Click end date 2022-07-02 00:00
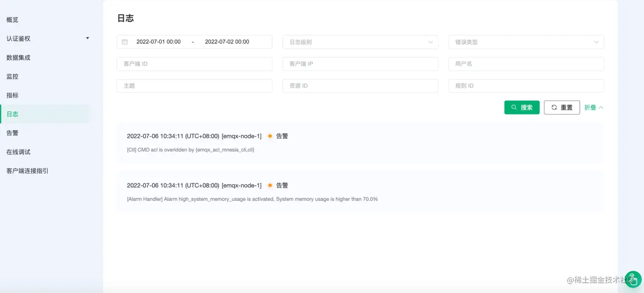 click(x=227, y=42)
